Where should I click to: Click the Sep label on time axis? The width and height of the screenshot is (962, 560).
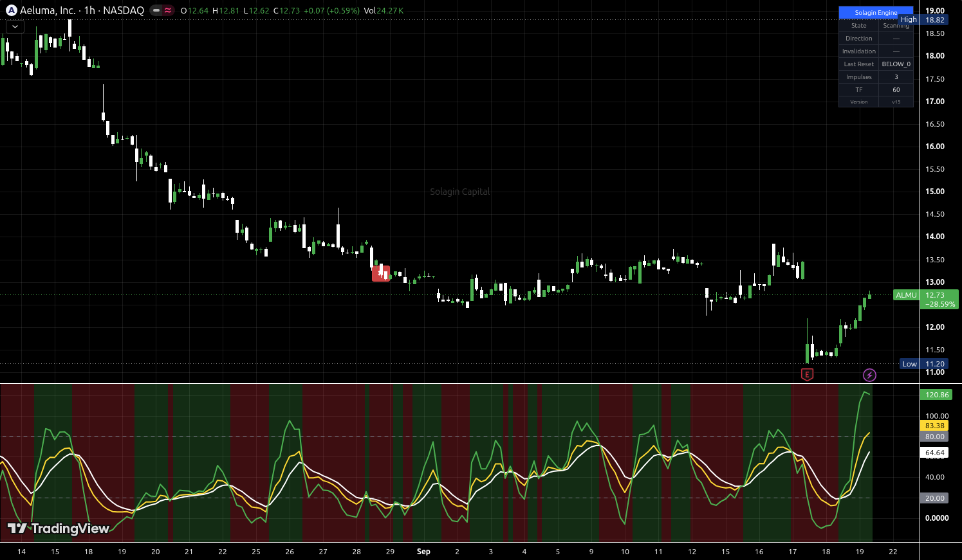(x=423, y=552)
